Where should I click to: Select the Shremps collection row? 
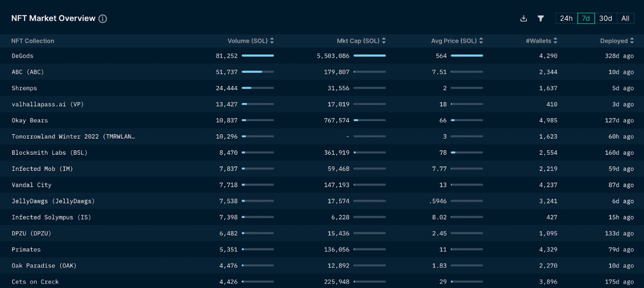[x=24, y=88]
